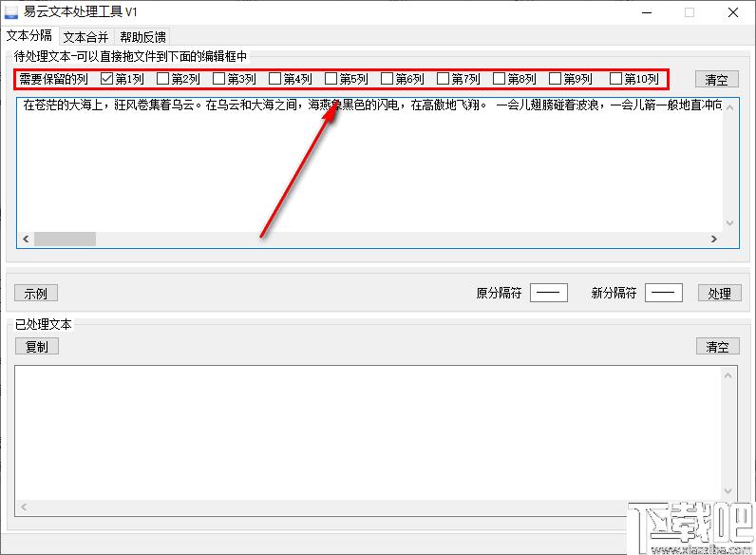
Task: Click the 示例 example button
Action: (36, 293)
